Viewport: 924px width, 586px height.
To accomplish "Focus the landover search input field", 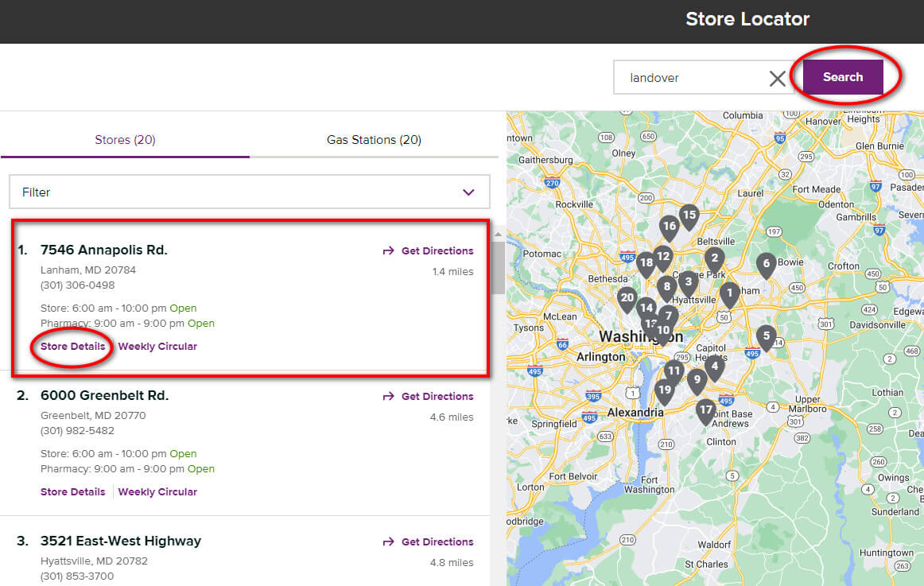I will click(x=689, y=77).
